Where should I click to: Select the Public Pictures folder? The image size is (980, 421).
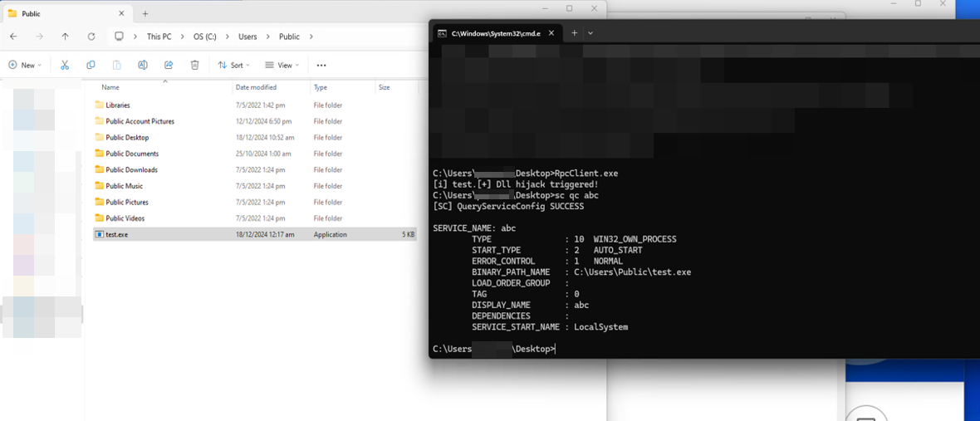[255, 203]
